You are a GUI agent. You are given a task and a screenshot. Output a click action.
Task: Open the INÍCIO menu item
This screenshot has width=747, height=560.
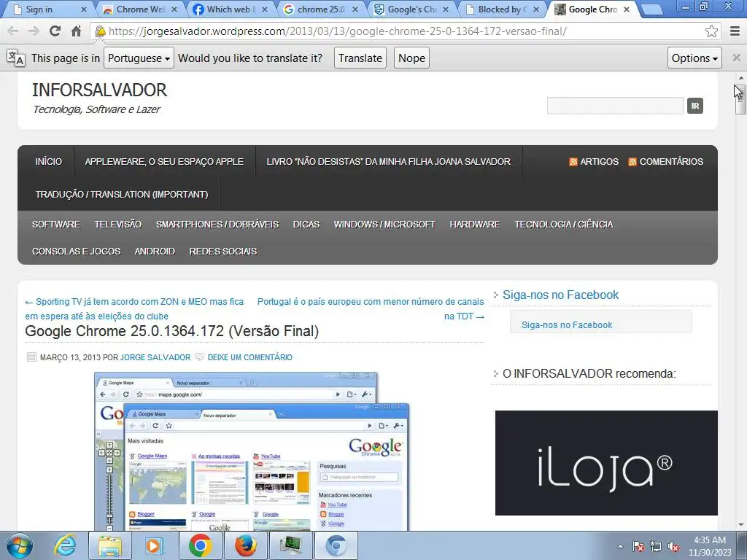pyautogui.click(x=49, y=162)
